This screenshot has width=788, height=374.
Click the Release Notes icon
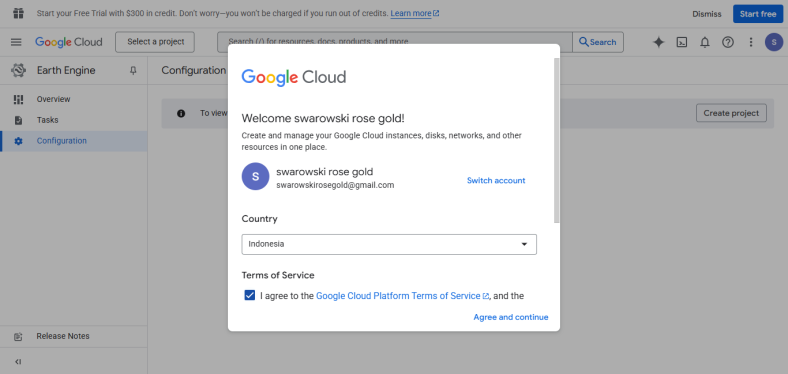(x=18, y=336)
